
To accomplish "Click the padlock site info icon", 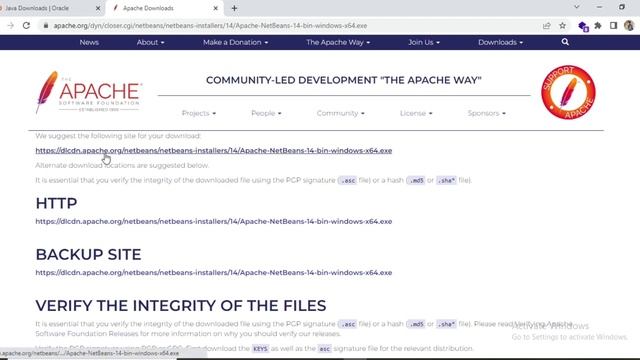I will 46,26.
